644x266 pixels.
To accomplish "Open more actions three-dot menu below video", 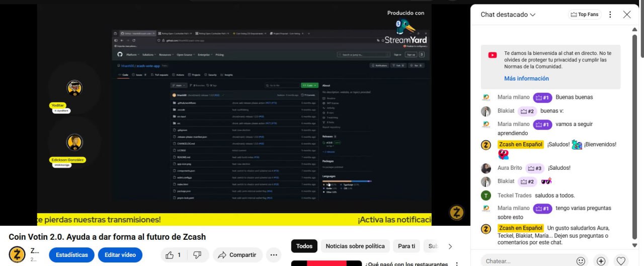I will click(x=274, y=255).
